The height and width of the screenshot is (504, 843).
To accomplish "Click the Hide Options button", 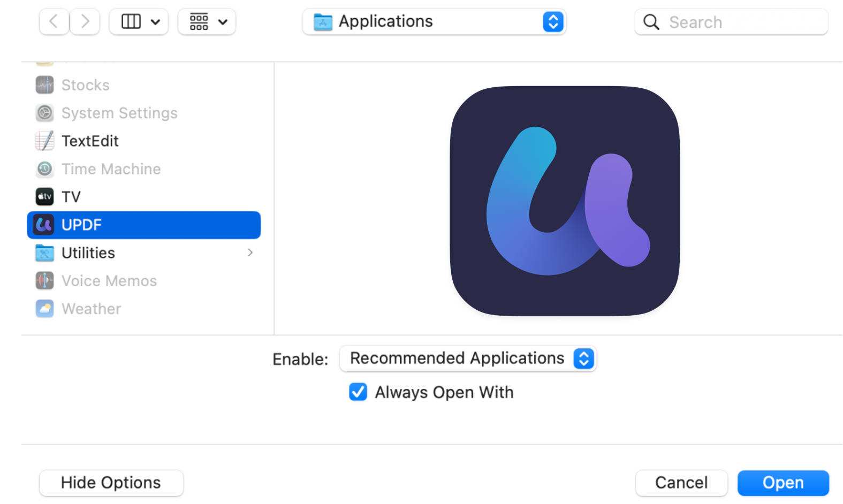I will 111,483.
